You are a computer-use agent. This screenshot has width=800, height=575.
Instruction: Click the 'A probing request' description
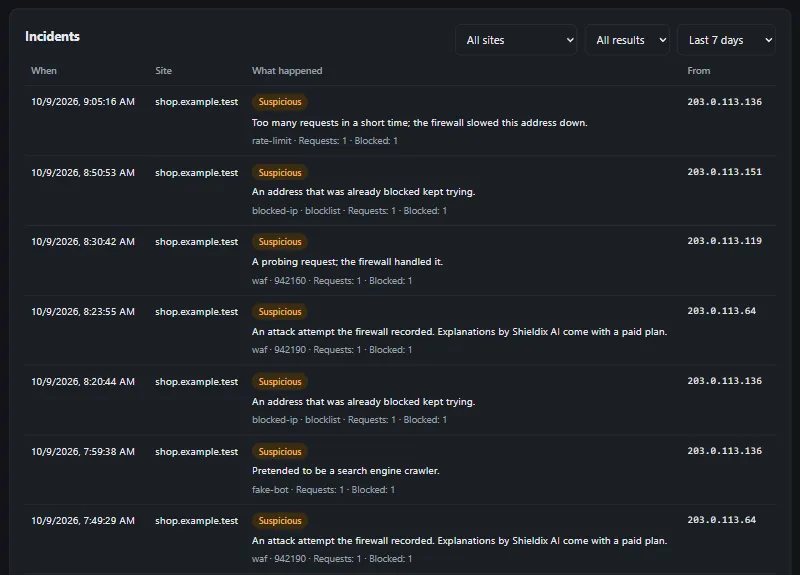point(347,262)
